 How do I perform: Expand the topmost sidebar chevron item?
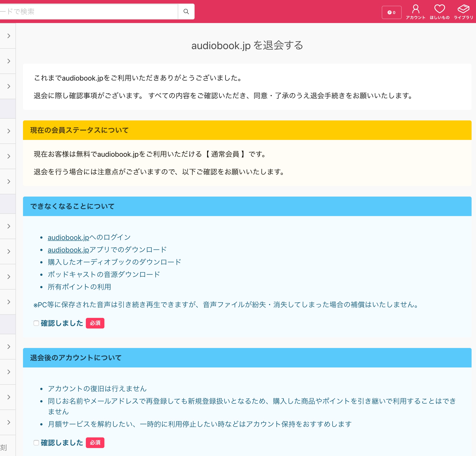point(8,36)
